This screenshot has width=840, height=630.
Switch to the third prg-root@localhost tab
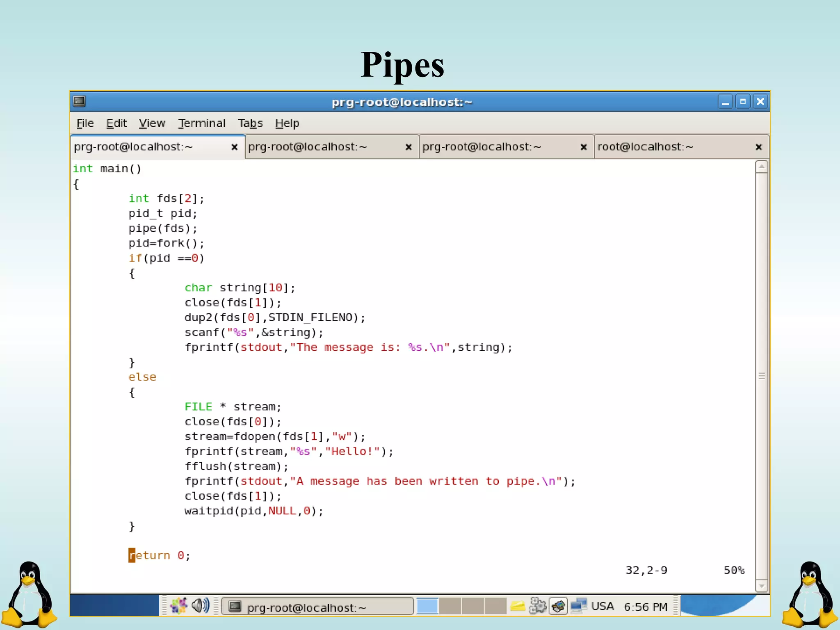click(507, 147)
